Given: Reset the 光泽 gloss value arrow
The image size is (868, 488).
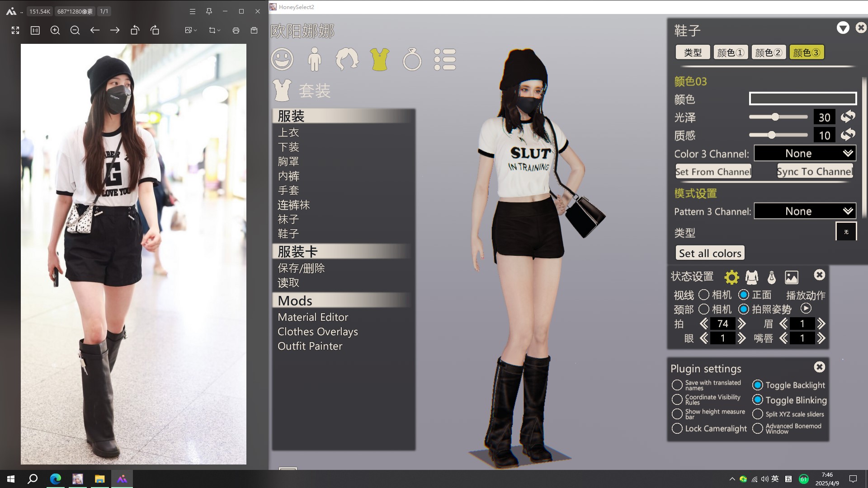Looking at the screenshot, I should point(848,117).
